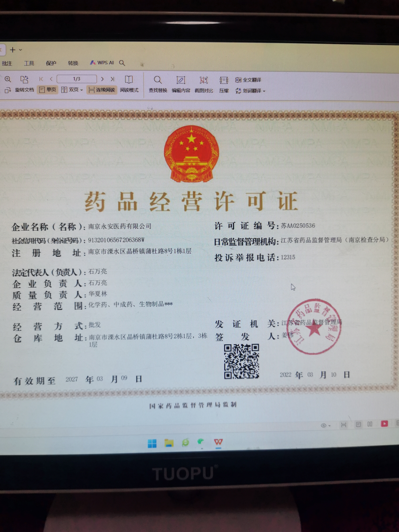Click 全文翻译 full-text translation
399x532 pixels.
click(248, 80)
